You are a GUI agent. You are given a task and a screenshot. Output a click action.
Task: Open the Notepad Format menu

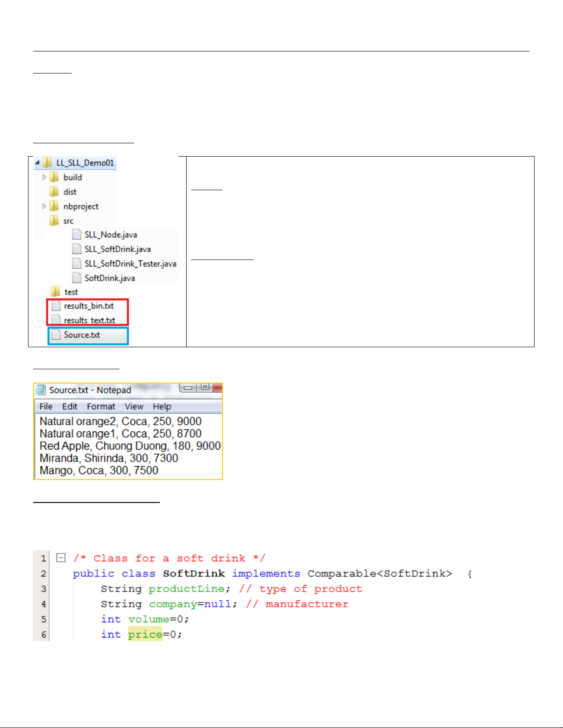101,406
